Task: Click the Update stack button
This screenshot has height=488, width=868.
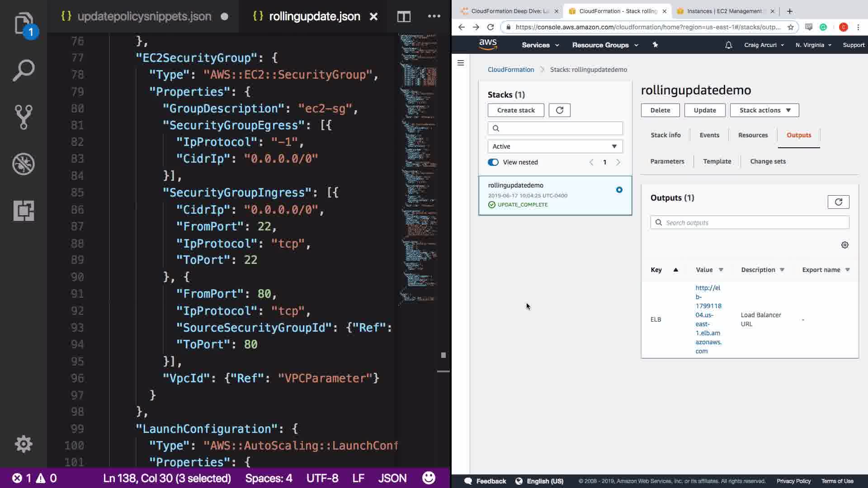Action: click(704, 110)
